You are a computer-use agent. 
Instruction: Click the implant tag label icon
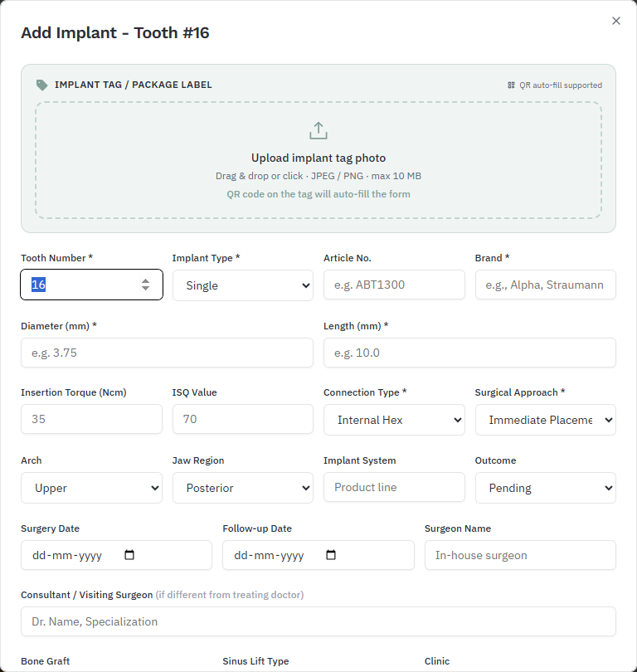tap(41, 85)
